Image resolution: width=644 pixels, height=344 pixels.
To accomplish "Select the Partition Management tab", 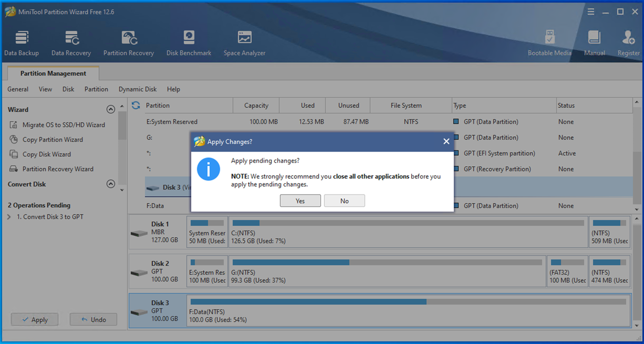I will [x=53, y=74].
